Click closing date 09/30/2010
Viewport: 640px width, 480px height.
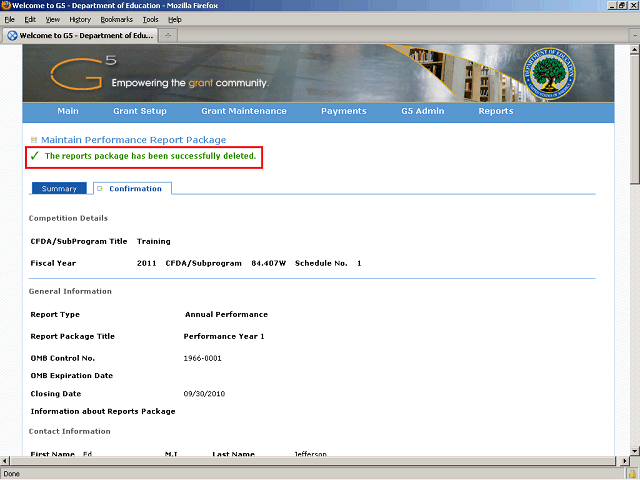point(204,394)
